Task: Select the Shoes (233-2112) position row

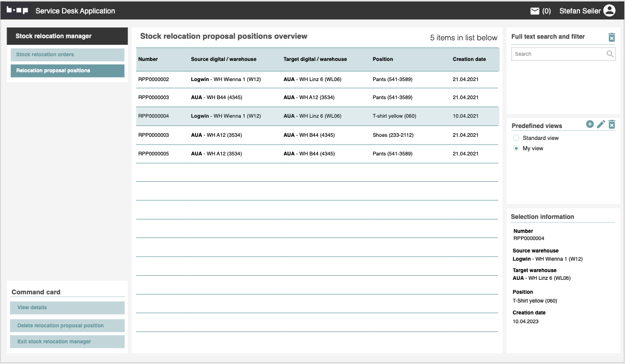Action: coord(392,135)
